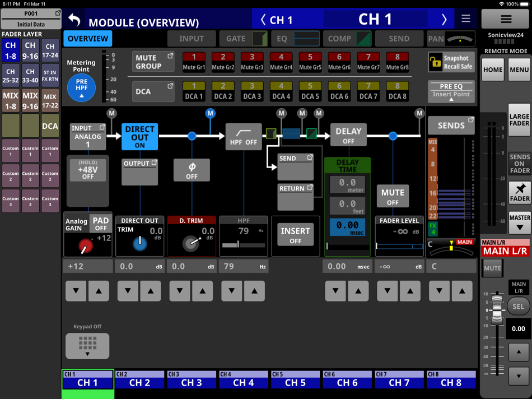Increase fader level with up arrow
532x399 pixels.
pyautogui.click(x=410, y=291)
